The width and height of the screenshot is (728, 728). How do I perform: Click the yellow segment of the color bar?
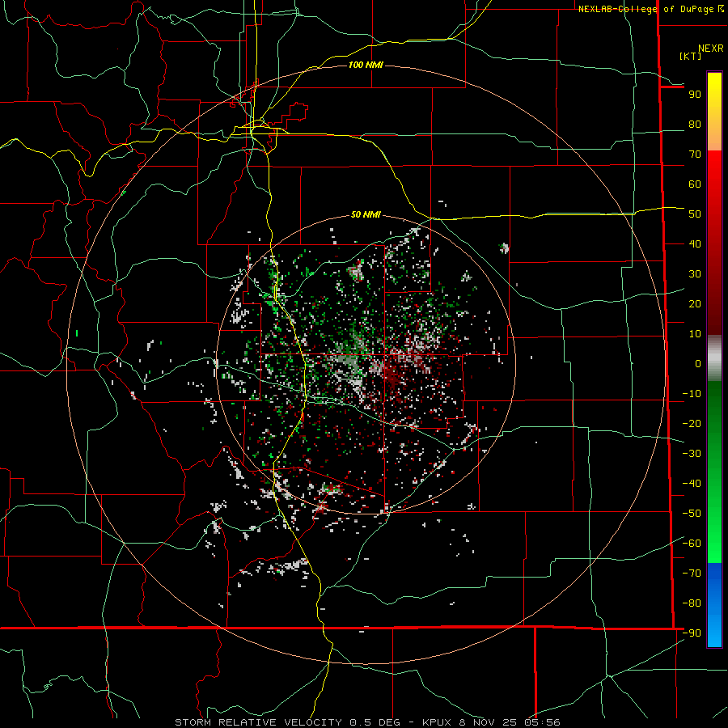[x=714, y=112]
